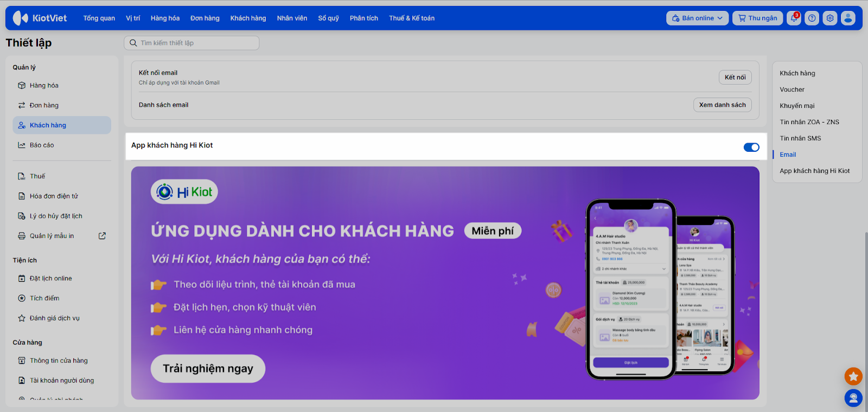Click the "Danh sách email" label

[x=163, y=105]
